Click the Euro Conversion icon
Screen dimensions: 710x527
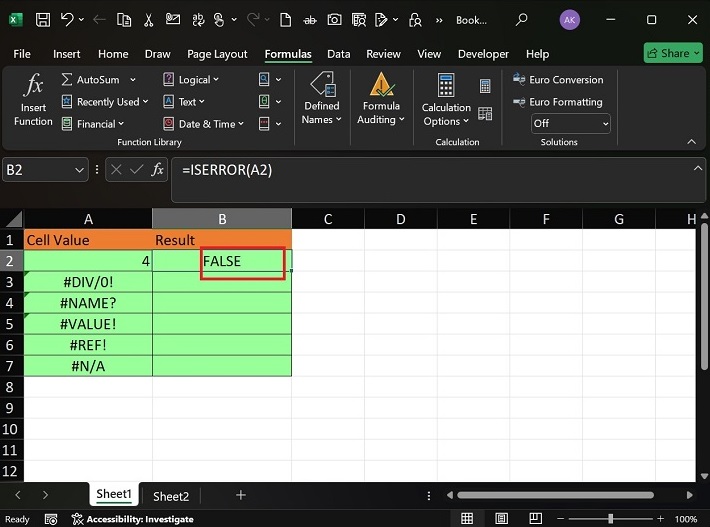519,80
